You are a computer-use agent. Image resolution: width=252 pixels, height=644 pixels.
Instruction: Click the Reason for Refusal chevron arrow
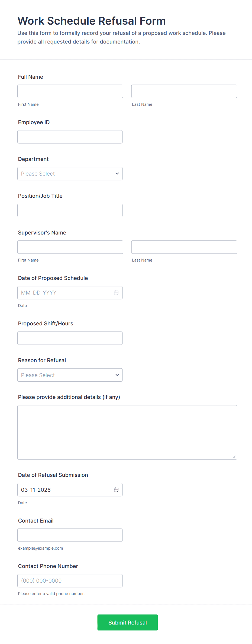click(x=117, y=375)
